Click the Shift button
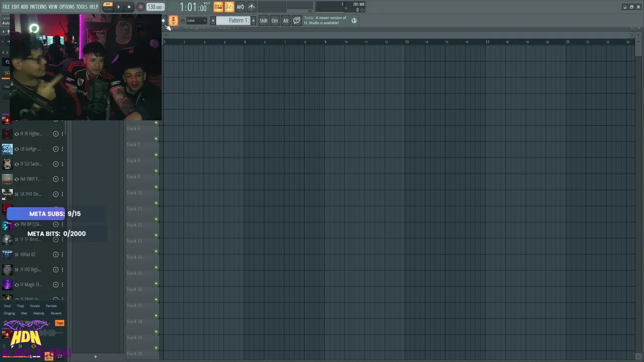Screen dimensions: 644x362 coord(264,21)
